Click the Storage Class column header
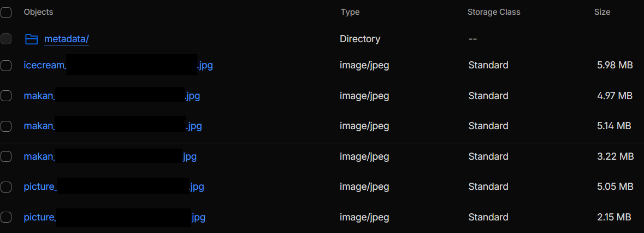Image resolution: width=644 pixels, height=233 pixels. pos(494,12)
